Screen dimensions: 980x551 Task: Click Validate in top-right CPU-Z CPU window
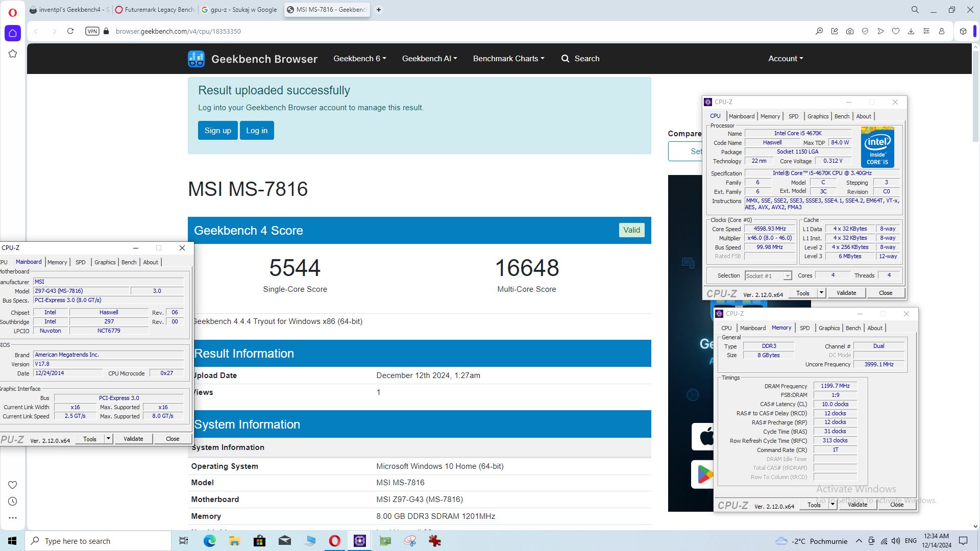coord(846,293)
